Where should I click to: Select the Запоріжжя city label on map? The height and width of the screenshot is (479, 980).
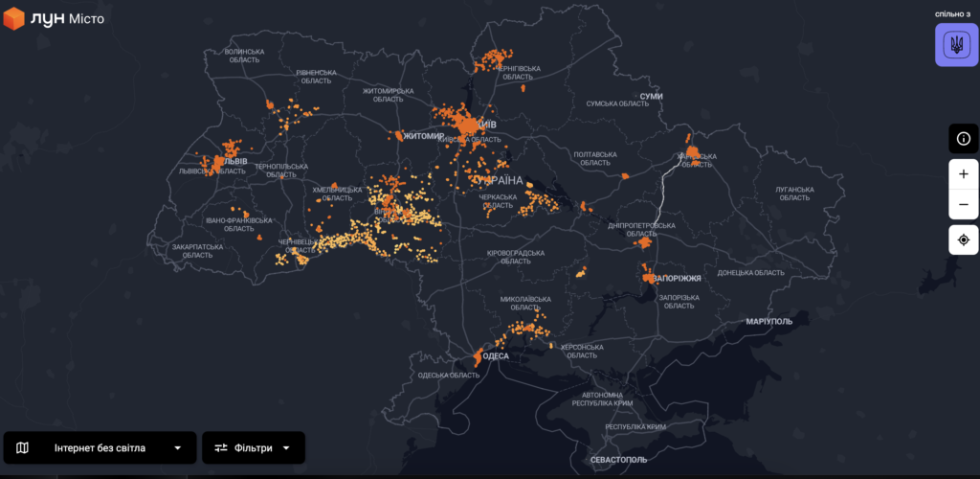point(679,278)
